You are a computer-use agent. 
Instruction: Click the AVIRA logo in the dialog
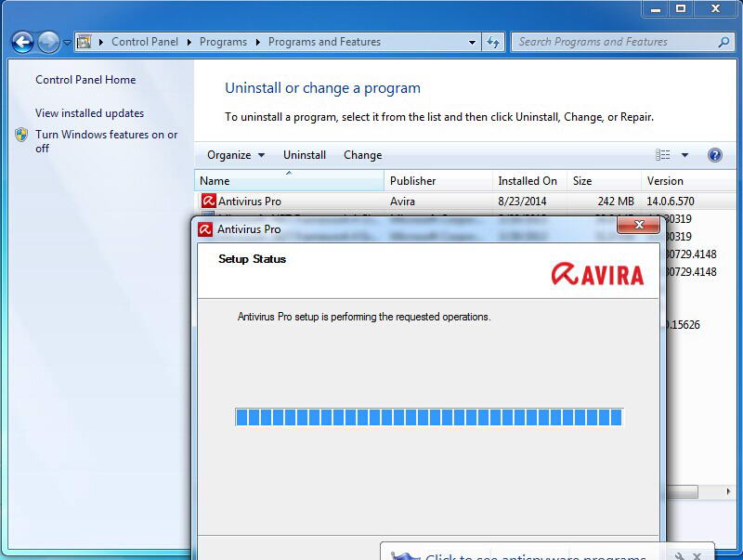pos(597,274)
